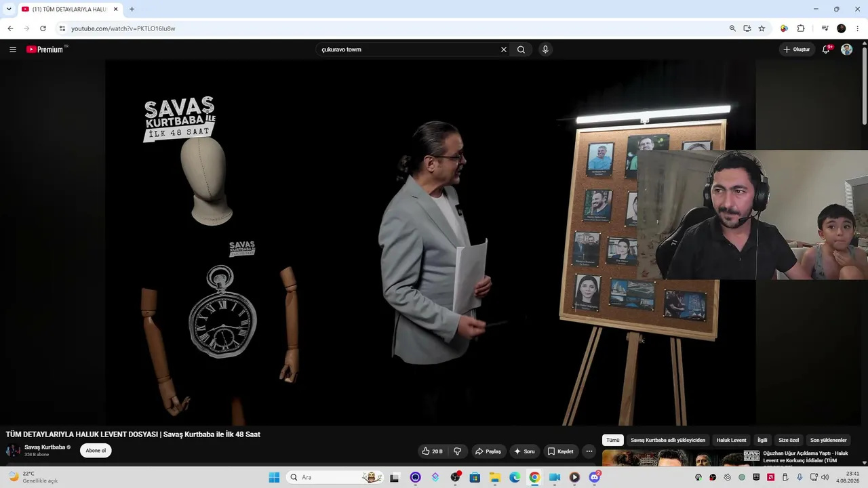Open the Chrome profile avatar
868x488 pixels.
pyautogui.click(x=842, y=28)
